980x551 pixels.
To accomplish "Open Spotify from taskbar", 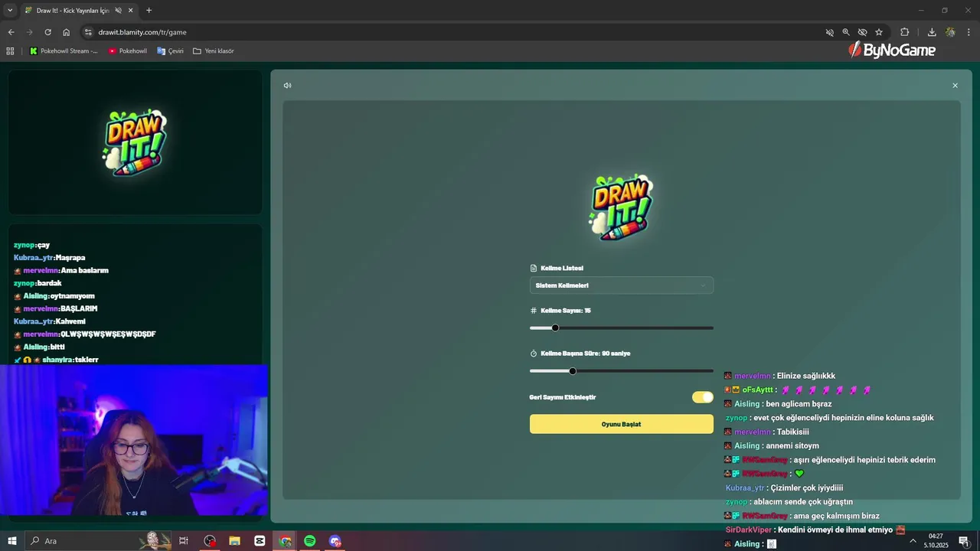I will (309, 541).
